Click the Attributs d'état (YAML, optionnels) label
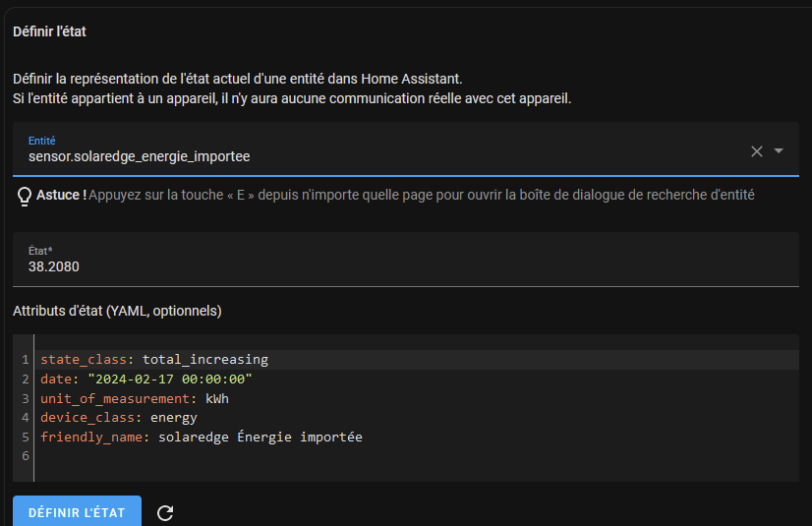Viewport: 812px width, 526px height. click(117, 311)
